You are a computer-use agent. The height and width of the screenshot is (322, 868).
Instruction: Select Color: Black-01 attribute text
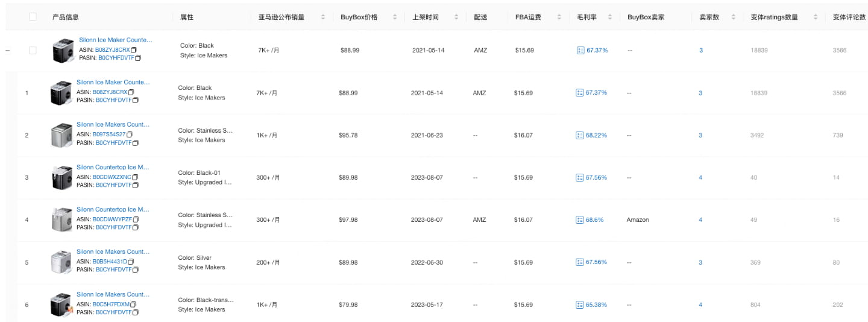(x=200, y=173)
